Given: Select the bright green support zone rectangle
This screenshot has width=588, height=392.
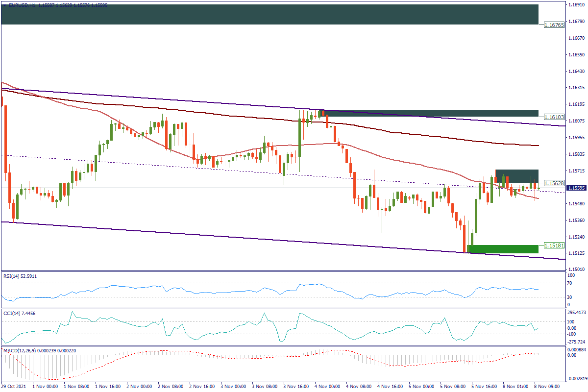Looking at the screenshot, I should click(504, 249).
